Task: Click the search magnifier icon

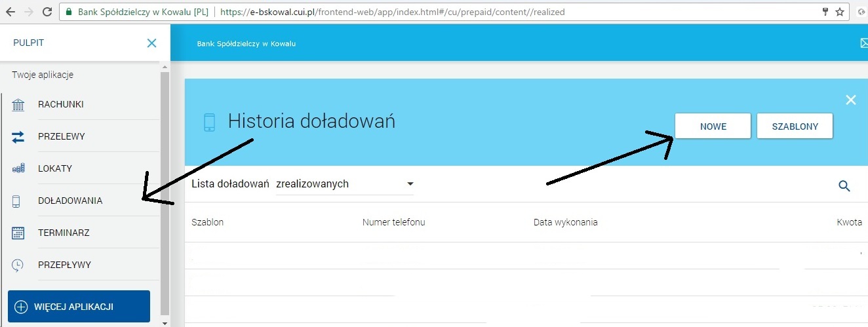Action: tap(844, 186)
